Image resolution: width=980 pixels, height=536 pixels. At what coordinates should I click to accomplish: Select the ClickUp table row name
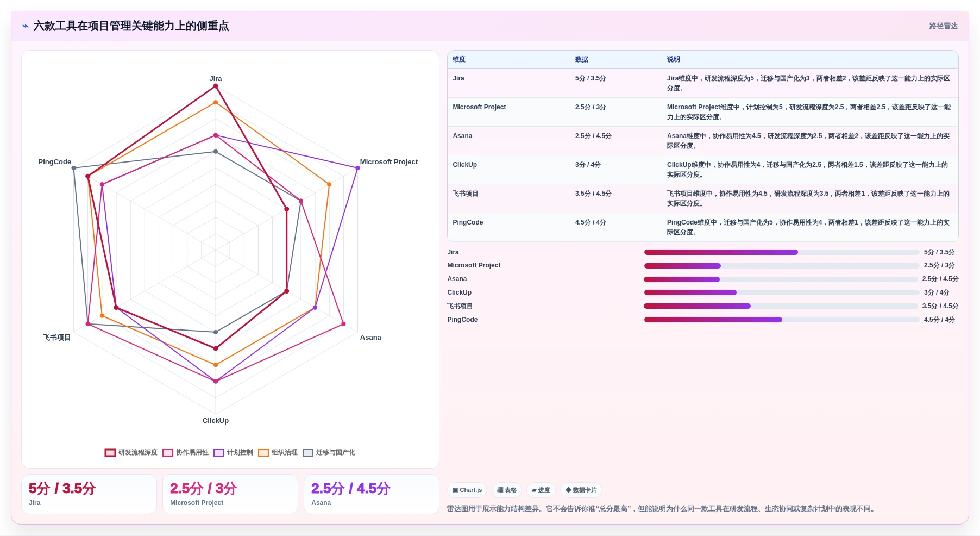click(x=464, y=165)
